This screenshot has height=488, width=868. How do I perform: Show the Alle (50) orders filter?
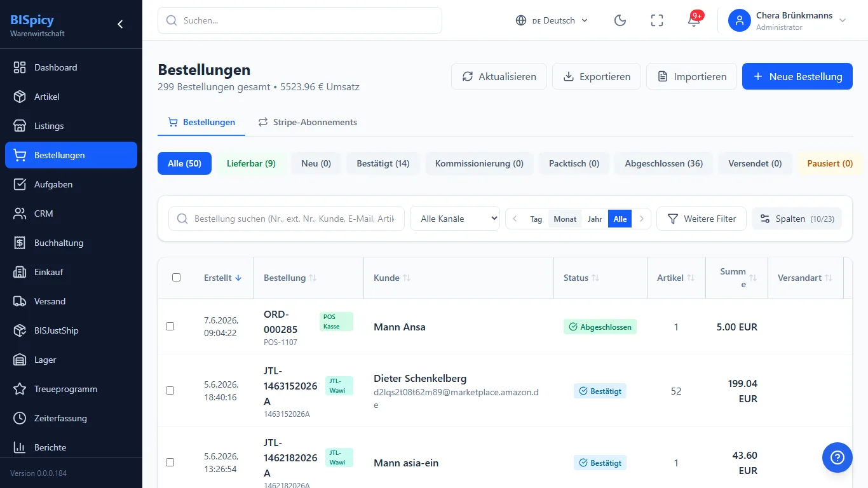tap(184, 163)
